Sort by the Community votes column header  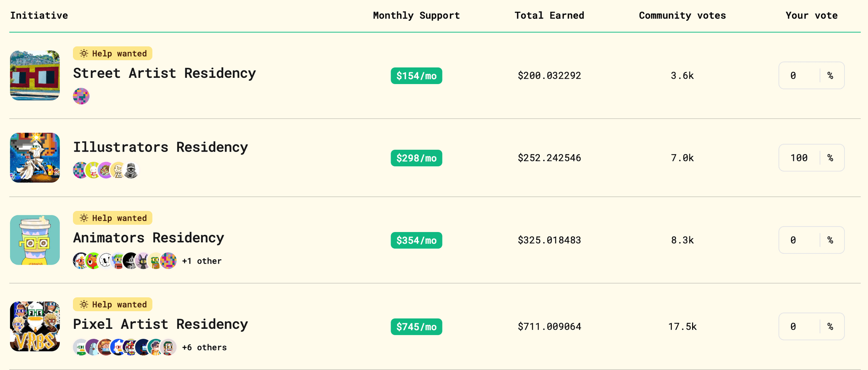[682, 15]
